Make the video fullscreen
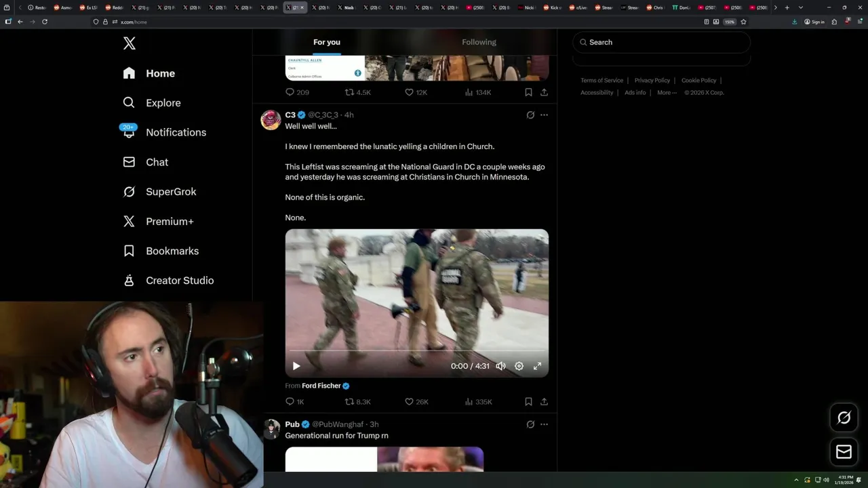The height and width of the screenshot is (488, 868). [537, 366]
